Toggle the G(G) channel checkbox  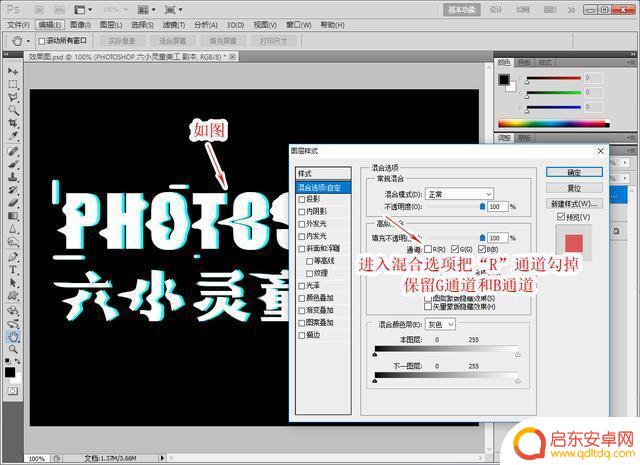point(455,249)
